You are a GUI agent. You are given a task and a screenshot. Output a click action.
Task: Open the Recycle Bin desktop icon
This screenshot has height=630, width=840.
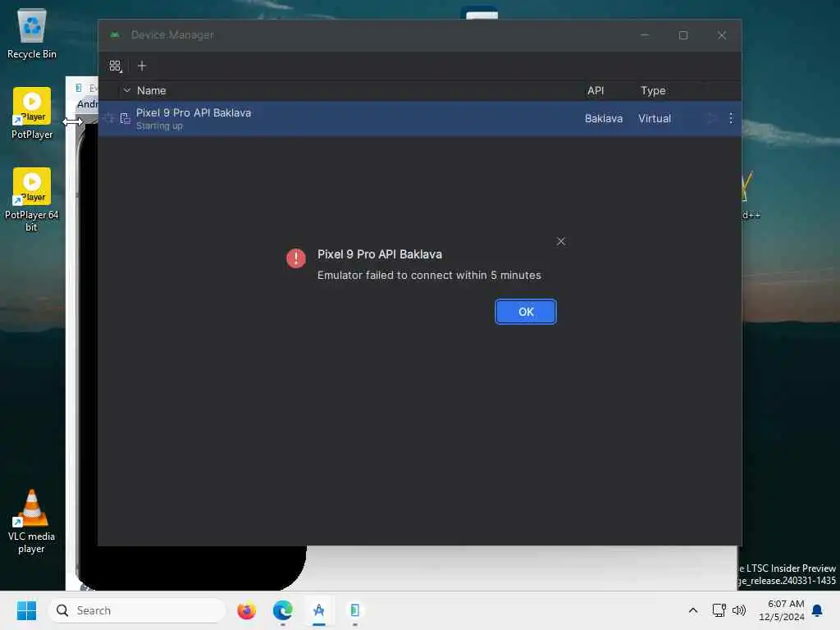[x=32, y=34]
